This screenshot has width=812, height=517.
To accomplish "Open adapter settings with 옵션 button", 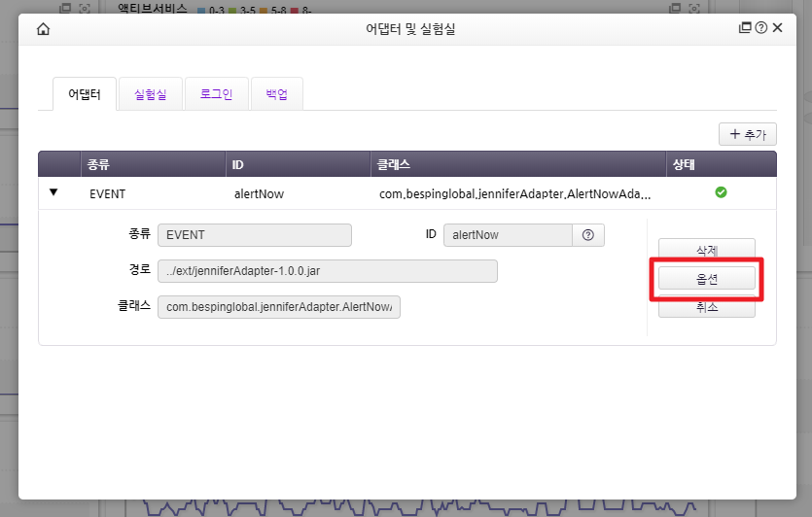I will pyautogui.click(x=706, y=278).
